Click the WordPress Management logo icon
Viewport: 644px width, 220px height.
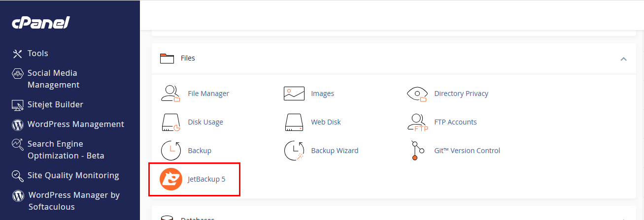click(18, 125)
